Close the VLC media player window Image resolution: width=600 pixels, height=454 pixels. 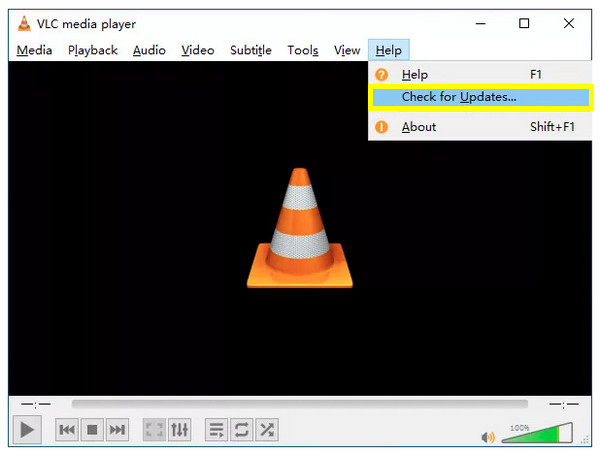pos(569,24)
